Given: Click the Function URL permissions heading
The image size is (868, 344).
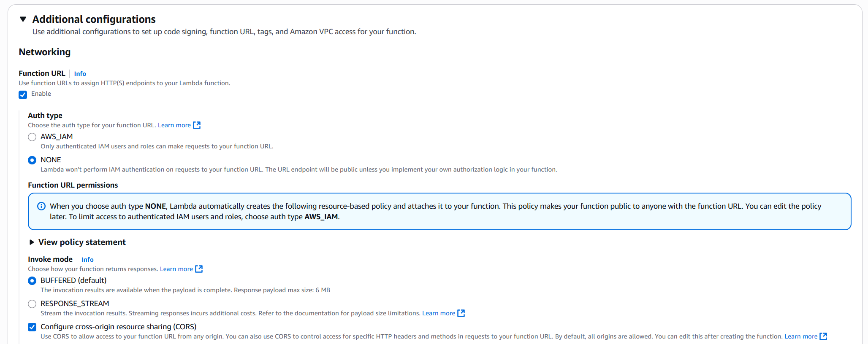Looking at the screenshot, I should 73,185.
